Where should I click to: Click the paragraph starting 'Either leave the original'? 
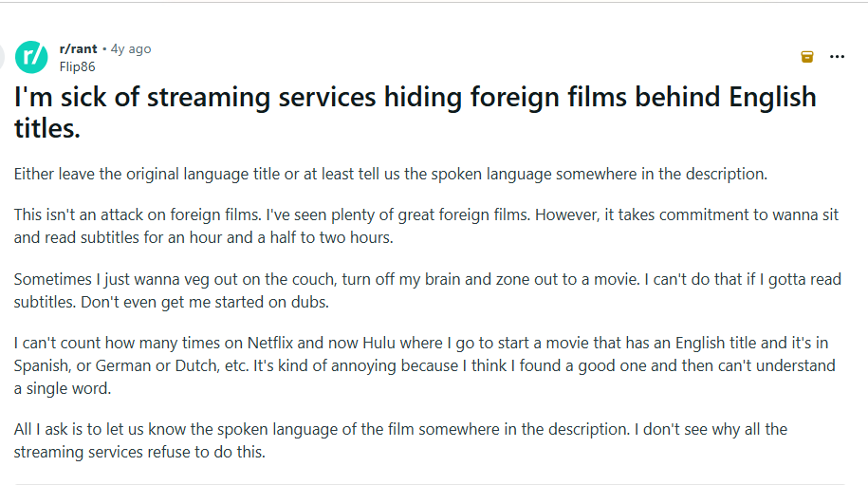coord(390,175)
